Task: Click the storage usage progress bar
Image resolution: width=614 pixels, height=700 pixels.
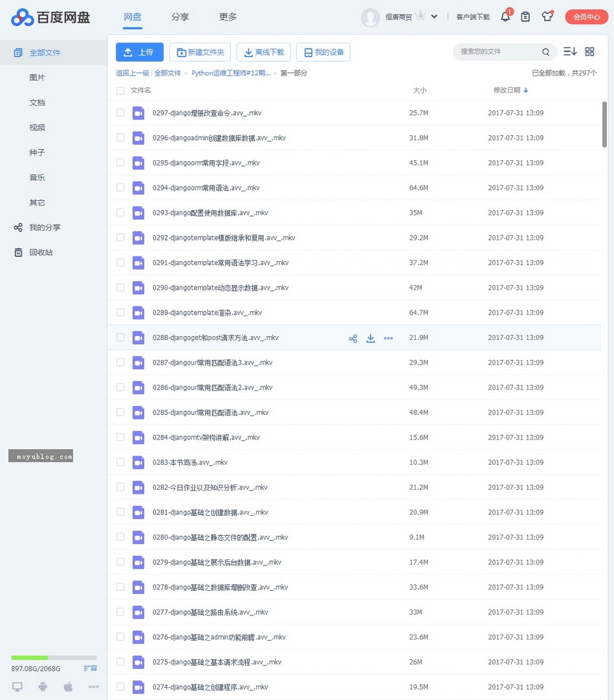Action: (54, 658)
